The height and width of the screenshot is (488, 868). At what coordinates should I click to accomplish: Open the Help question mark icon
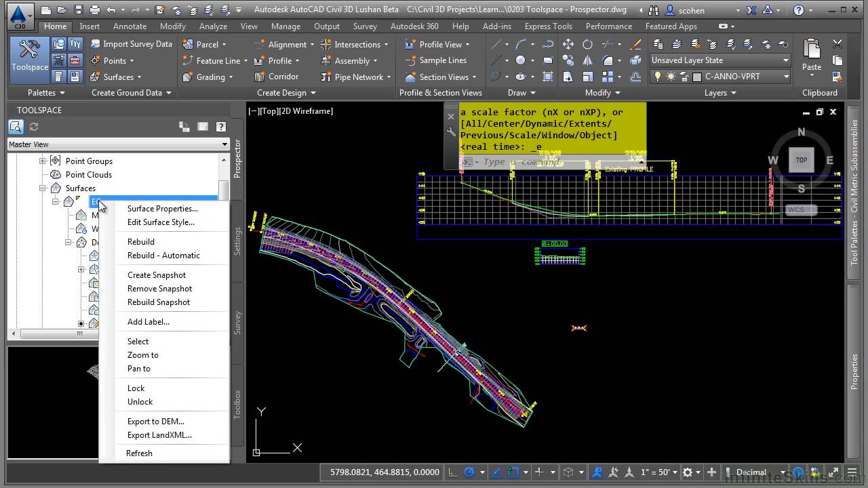798,9
